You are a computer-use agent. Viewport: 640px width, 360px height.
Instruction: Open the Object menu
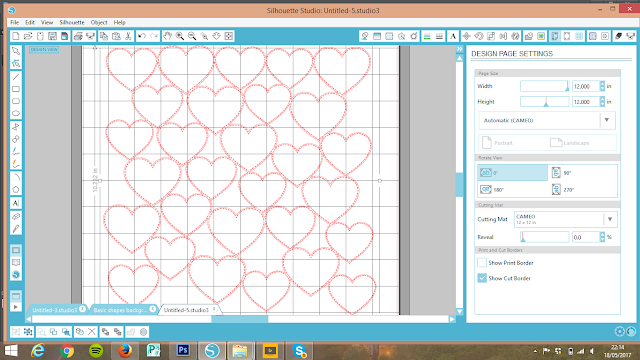(99, 22)
